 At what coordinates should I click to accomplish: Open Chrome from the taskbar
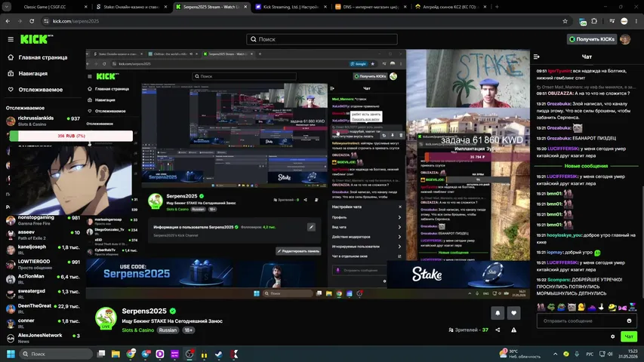click(131, 354)
